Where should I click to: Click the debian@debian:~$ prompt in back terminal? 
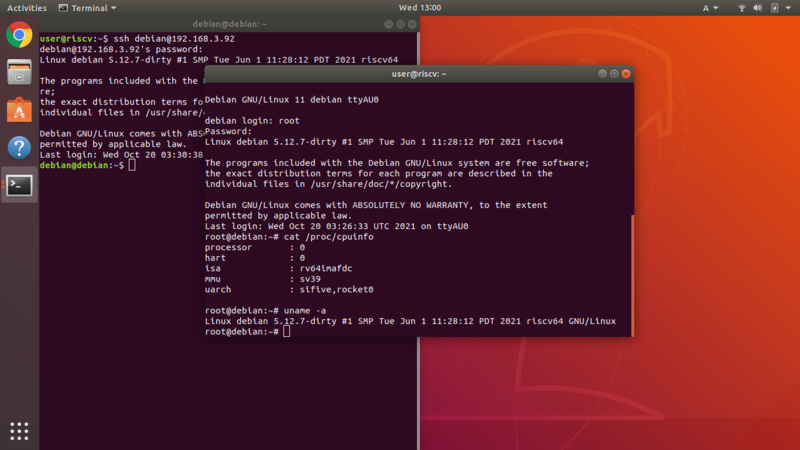pos(82,165)
